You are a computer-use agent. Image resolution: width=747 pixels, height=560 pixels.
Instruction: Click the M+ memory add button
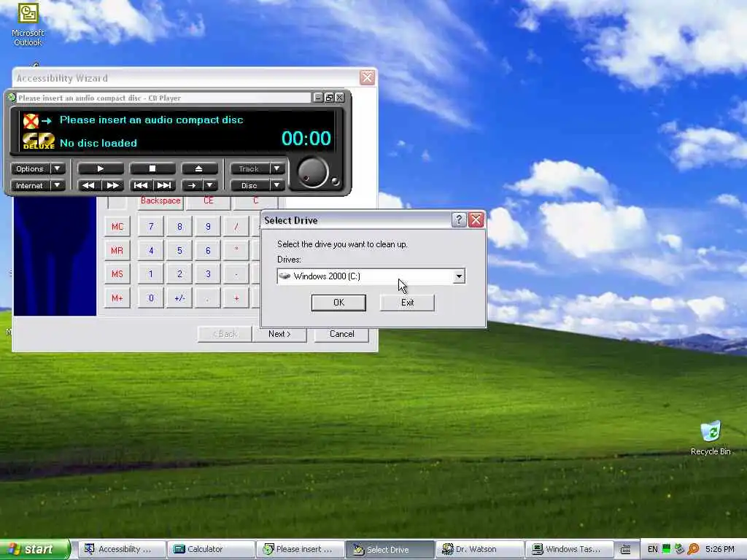tap(117, 298)
